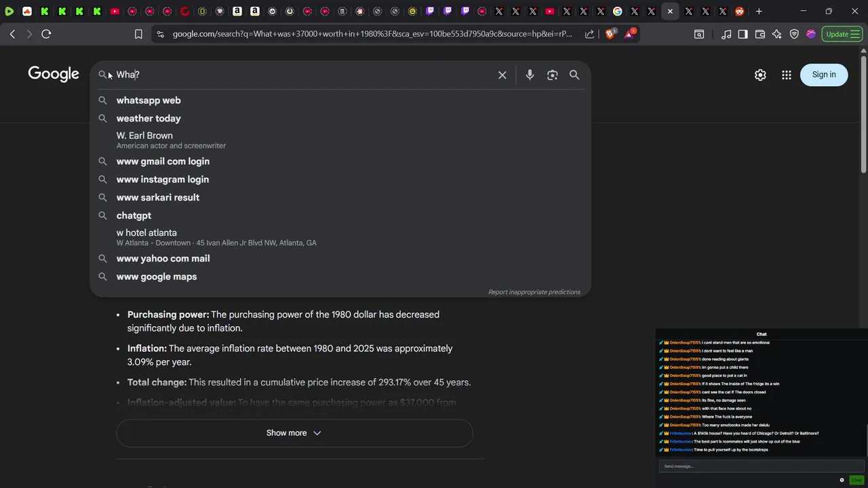Focus the Google search input field
868x488 pixels.
[302, 75]
